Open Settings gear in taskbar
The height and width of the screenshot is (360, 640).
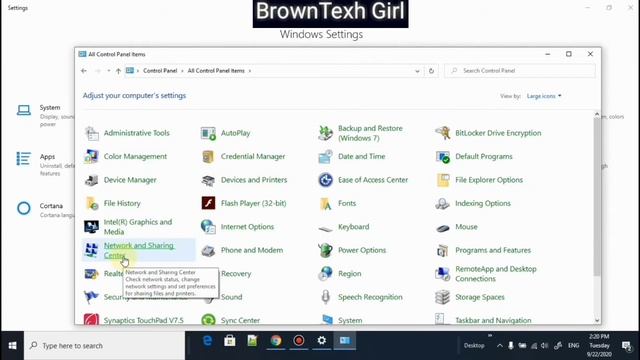pyautogui.click(x=322, y=340)
